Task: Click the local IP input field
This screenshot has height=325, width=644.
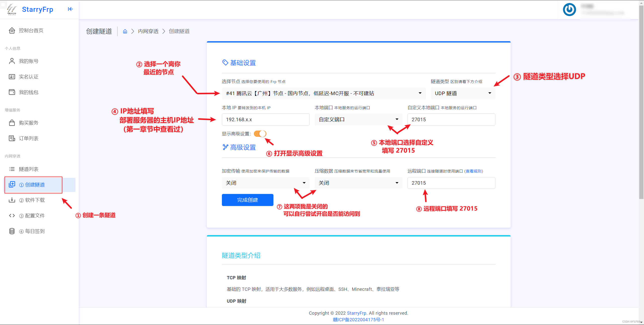Action: coord(266,119)
